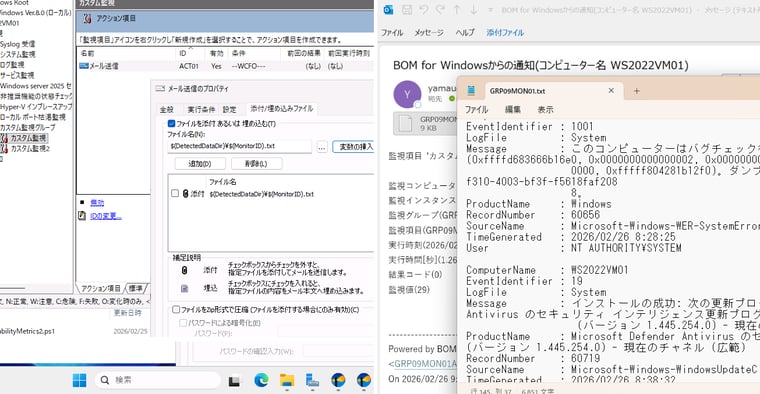Click 削除(L) button

(256, 164)
